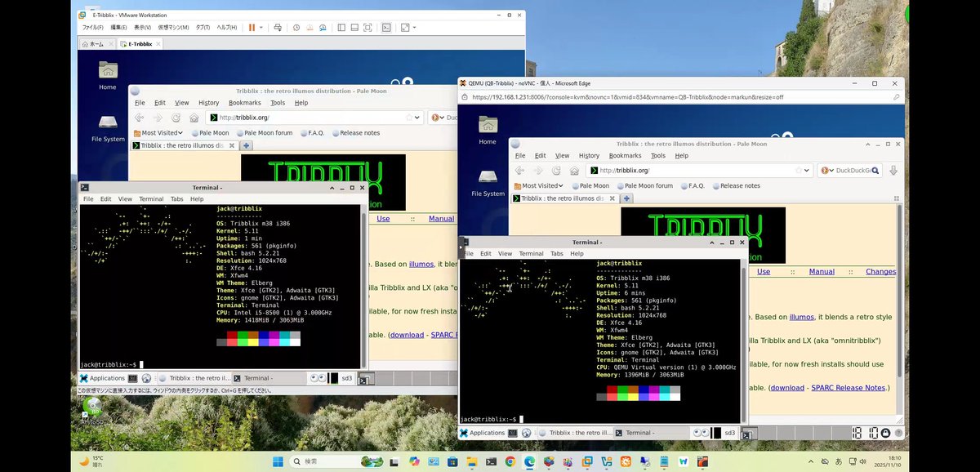This screenshot has height=472, width=980.
Task: Click the Home desktop icon in VMware guest
Action: click(x=108, y=75)
